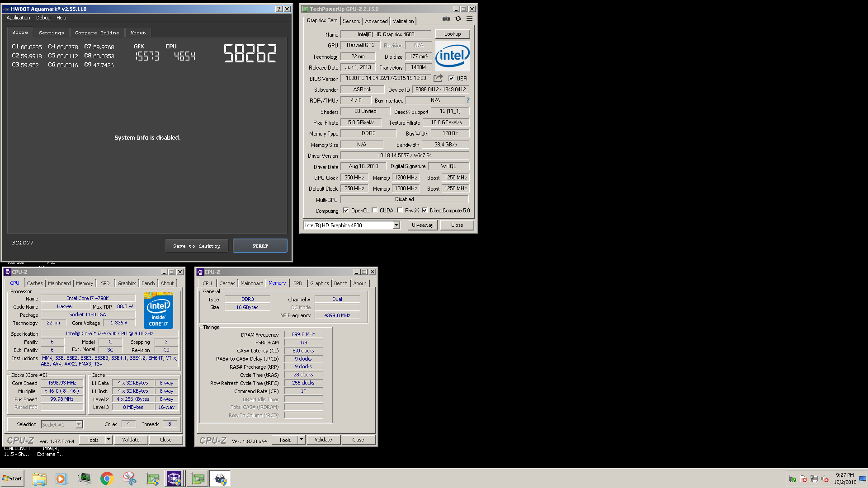Enable the CUDA checkbox
This screenshot has width=868, height=488.
pos(374,210)
